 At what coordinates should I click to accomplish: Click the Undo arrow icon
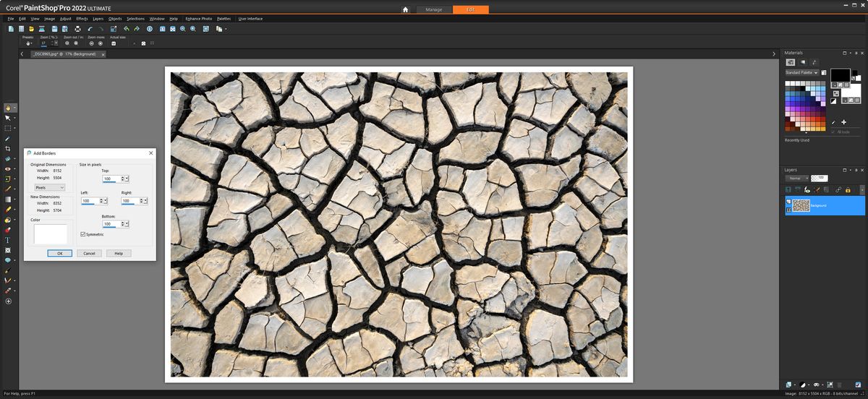pos(90,29)
